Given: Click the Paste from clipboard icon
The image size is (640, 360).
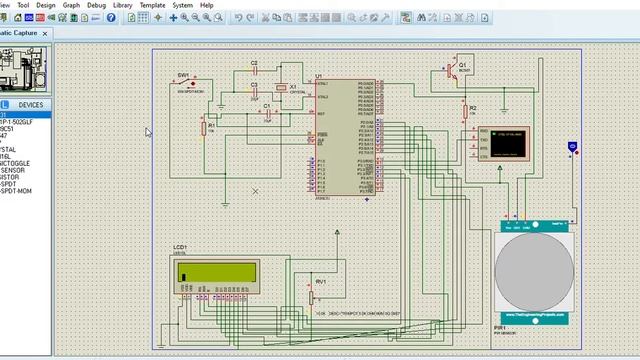Looking at the screenshot, I should click(x=288, y=18).
